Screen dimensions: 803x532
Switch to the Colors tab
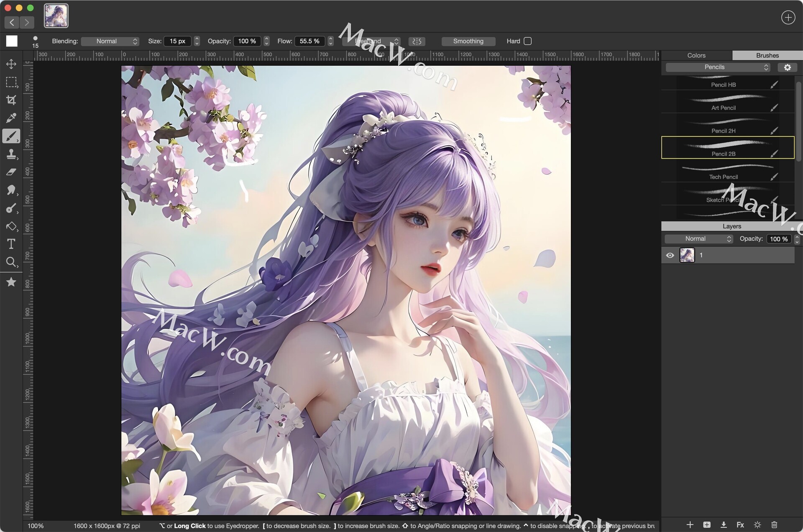point(696,55)
